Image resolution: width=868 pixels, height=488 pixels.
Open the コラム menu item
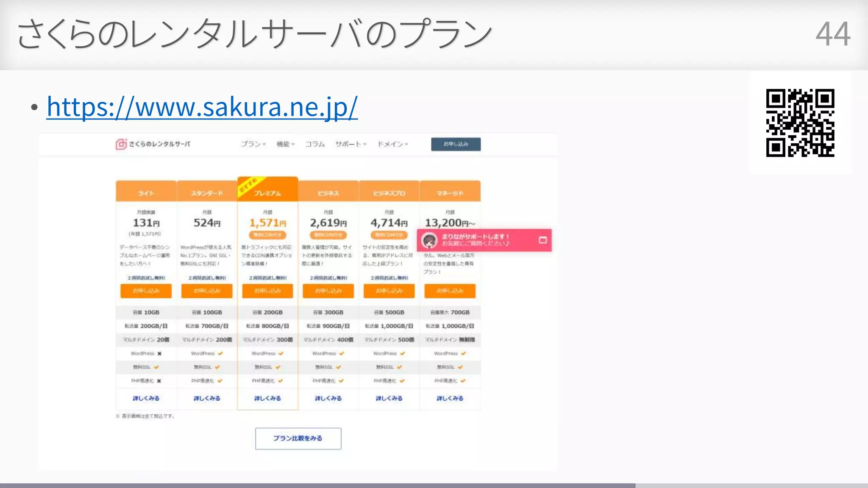pos(315,144)
